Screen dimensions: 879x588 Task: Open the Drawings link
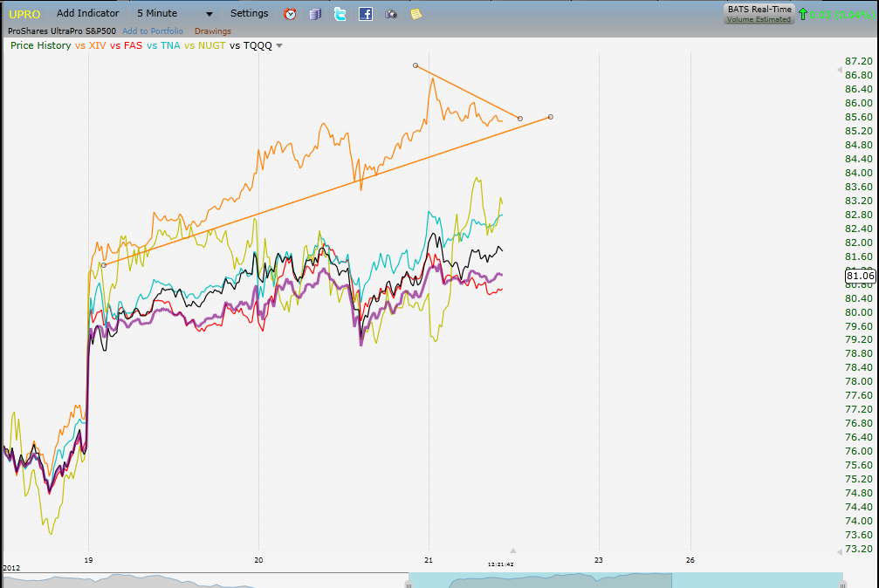click(212, 31)
